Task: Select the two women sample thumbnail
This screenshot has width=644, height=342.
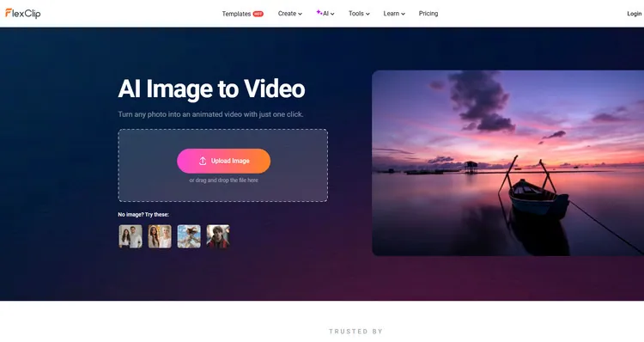Action: 160,236
